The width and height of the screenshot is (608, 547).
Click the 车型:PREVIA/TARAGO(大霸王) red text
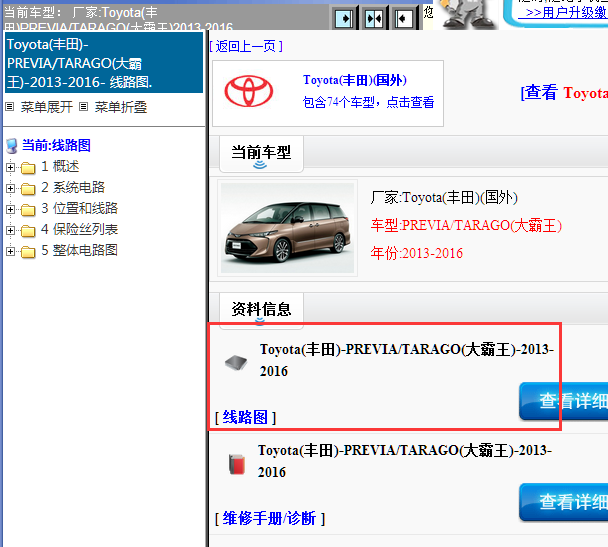click(466, 225)
